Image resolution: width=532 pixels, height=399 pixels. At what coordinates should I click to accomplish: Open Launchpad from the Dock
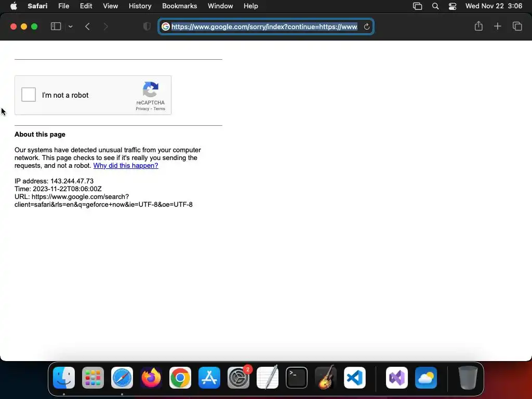pos(93,378)
